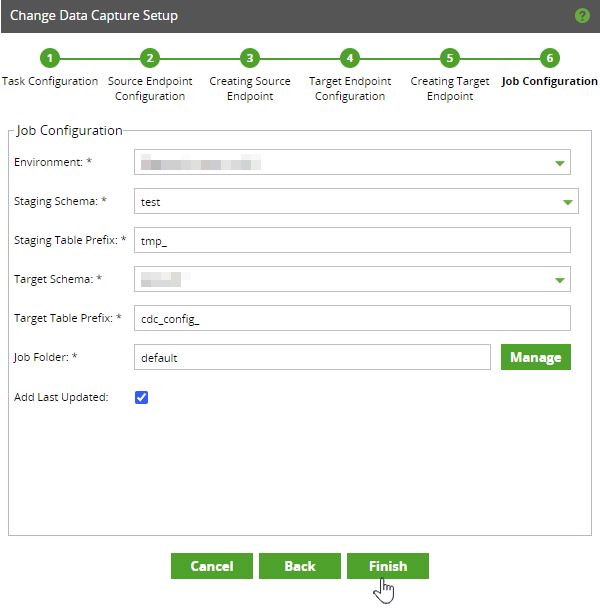The height and width of the screenshot is (614, 600).
Task: Click the Job Configuration group heading
Action: pos(69,130)
